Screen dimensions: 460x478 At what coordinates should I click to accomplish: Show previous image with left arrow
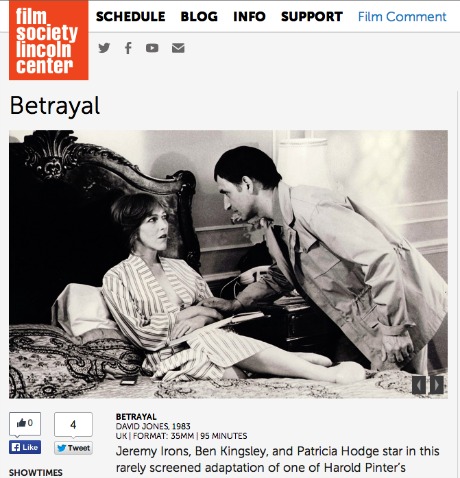click(x=419, y=385)
